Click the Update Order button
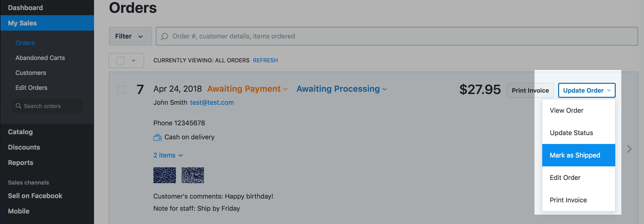Viewport: 644px width, 224px height. point(586,90)
